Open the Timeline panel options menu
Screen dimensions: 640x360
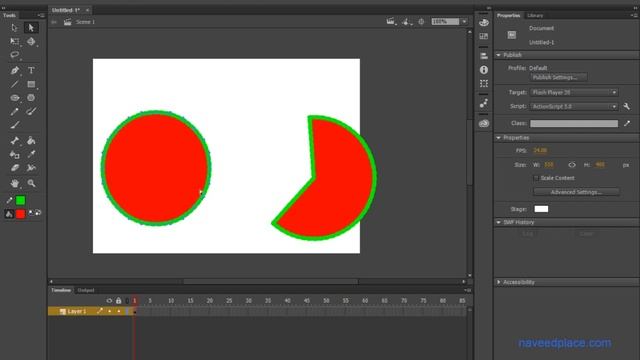[x=468, y=290]
